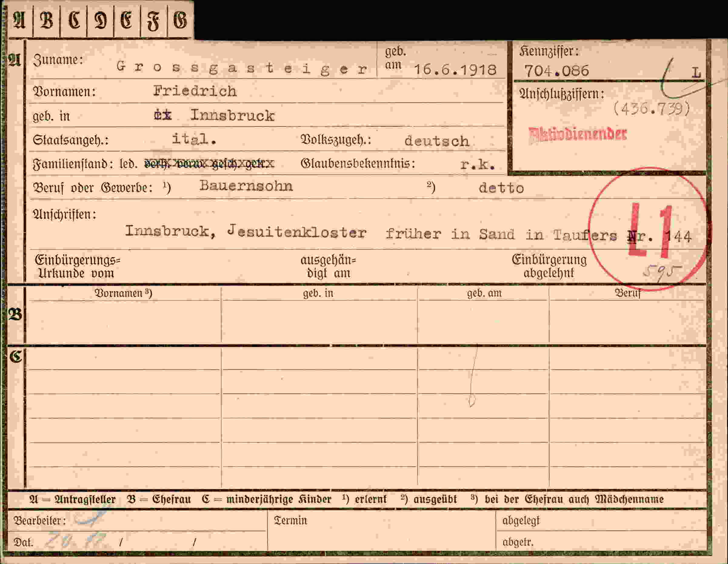
Task: Select index tab letter G
Action: click(180, 21)
